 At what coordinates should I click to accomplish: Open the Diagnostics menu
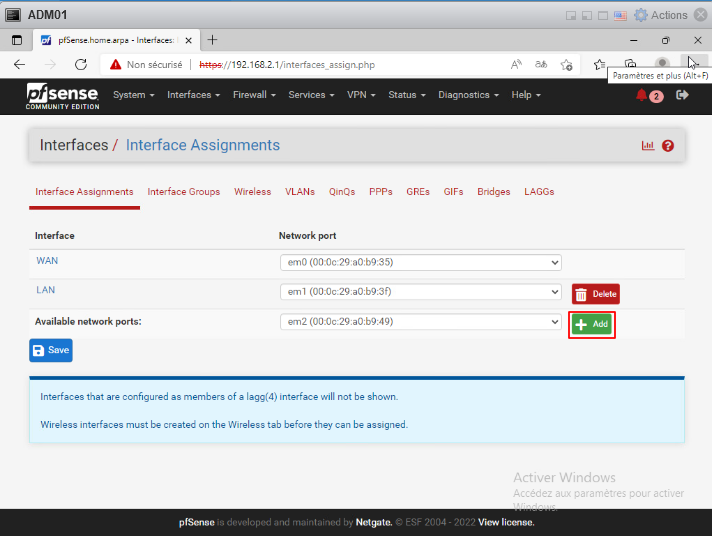click(x=468, y=95)
